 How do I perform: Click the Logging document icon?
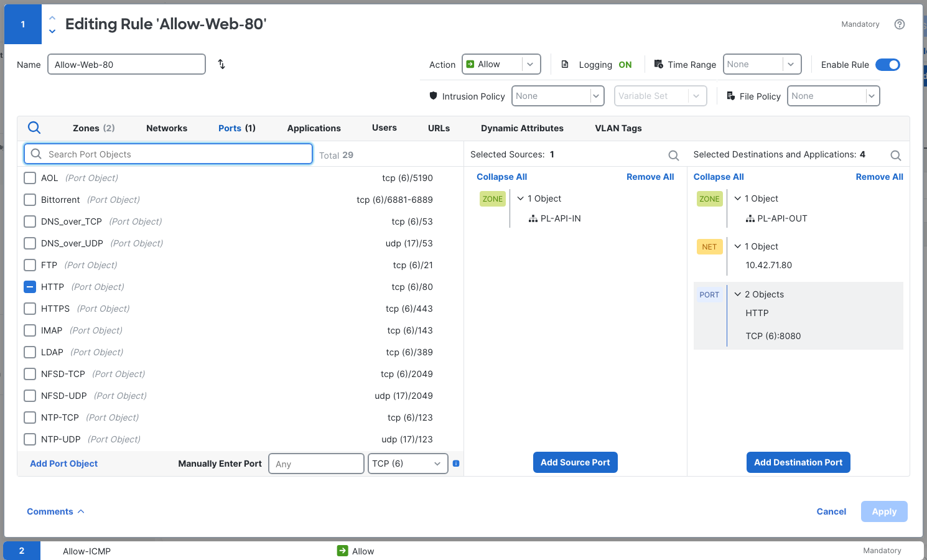[565, 64]
